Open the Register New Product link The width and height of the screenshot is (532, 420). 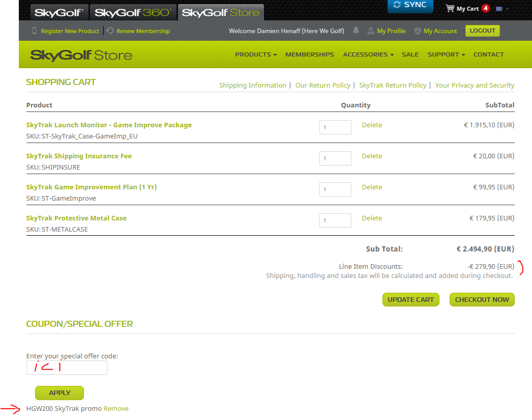(70, 31)
